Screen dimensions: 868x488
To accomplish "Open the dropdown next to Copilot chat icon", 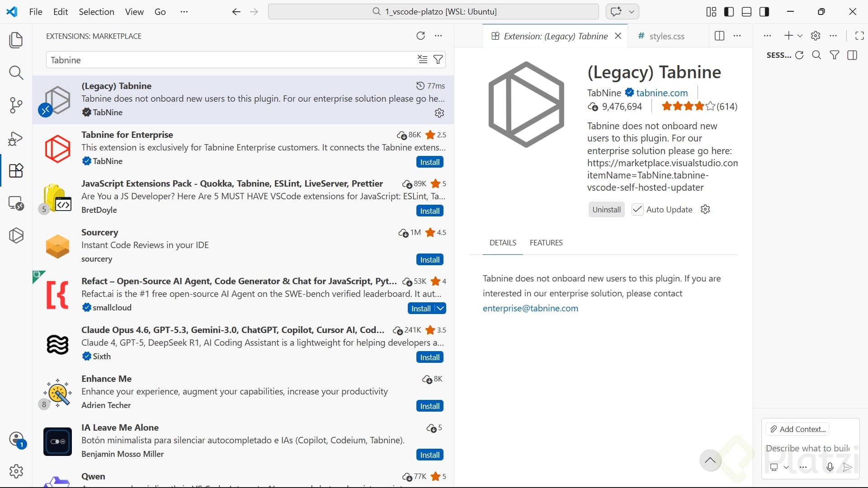I will pos(632,12).
